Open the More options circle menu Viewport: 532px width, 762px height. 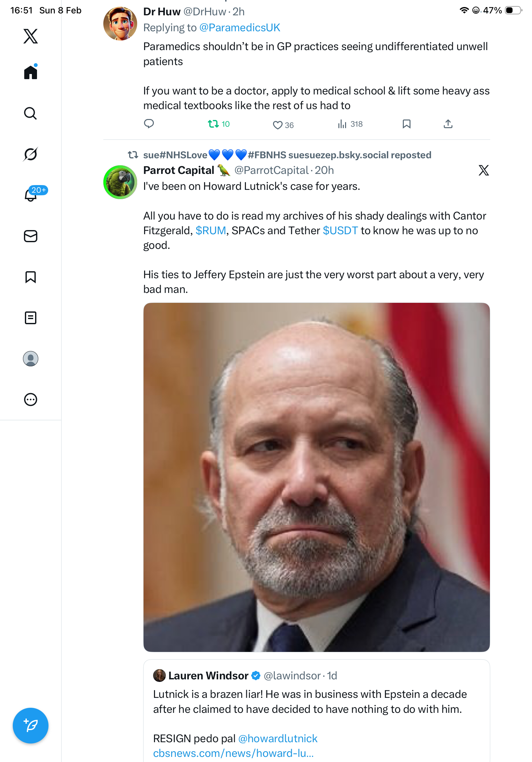point(31,399)
